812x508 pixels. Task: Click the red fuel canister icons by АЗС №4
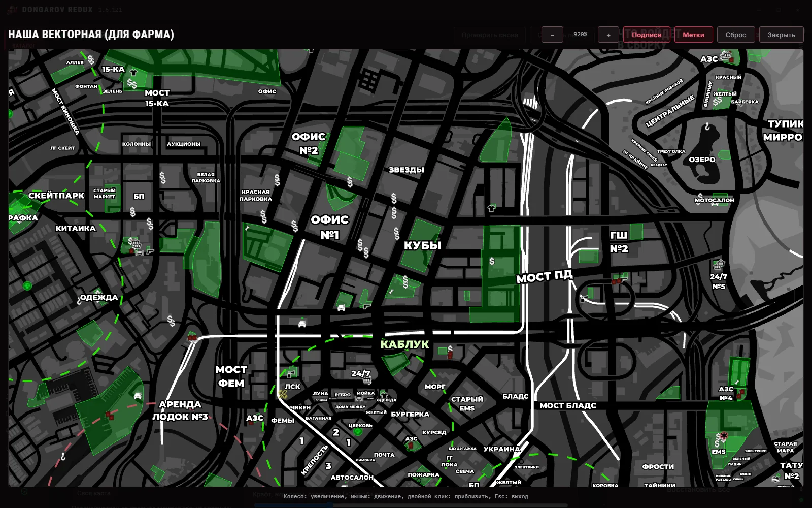coord(740,393)
